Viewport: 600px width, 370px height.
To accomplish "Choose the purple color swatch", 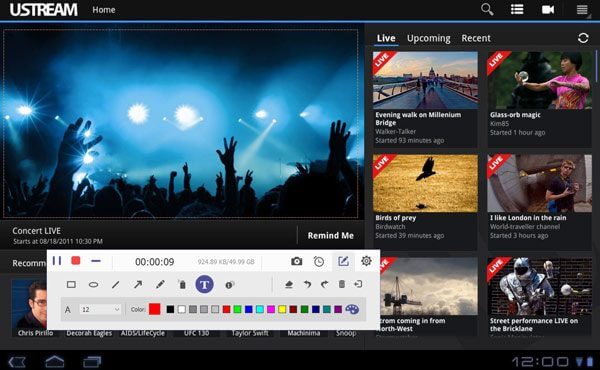I will 338,309.
